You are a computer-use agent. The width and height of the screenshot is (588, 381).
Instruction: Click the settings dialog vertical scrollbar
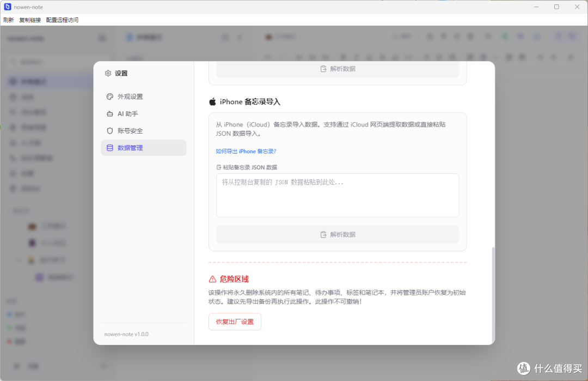493,294
